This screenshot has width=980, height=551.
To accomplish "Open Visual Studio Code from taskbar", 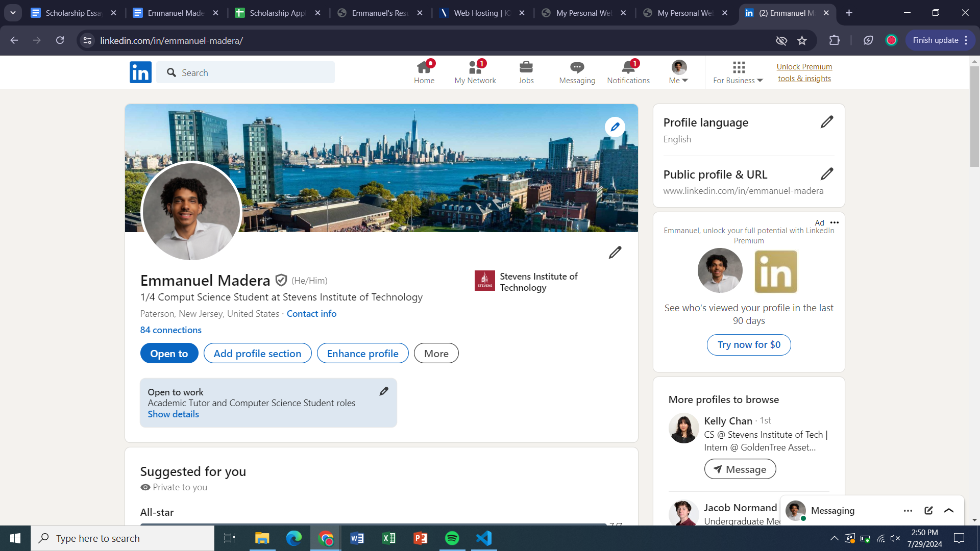I will (483, 538).
